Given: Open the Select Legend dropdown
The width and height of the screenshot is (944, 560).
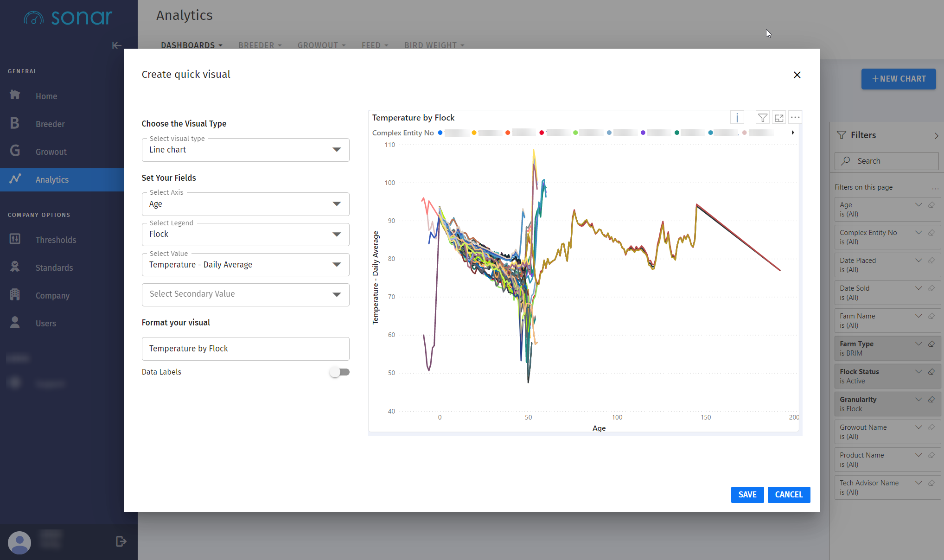Looking at the screenshot, I should (x=245, y=234).
